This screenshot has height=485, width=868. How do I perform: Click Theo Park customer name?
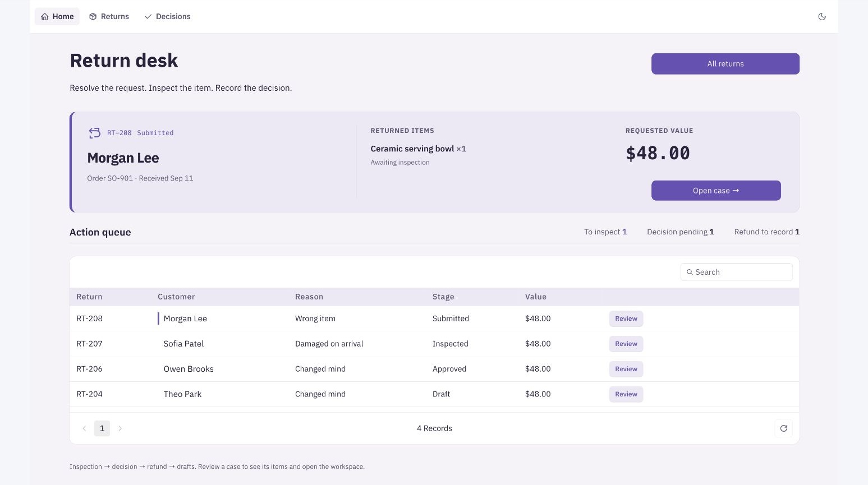click(x=182, y=394)
